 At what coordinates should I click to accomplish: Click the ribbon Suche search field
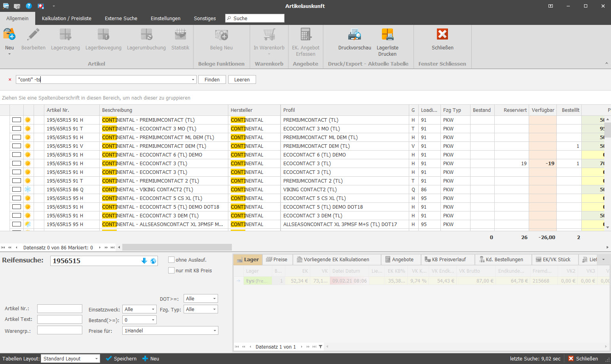tap(255, 18)
